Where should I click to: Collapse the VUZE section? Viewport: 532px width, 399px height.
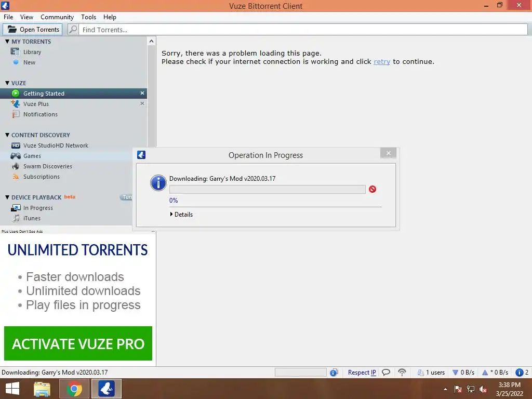click(7, 83)
